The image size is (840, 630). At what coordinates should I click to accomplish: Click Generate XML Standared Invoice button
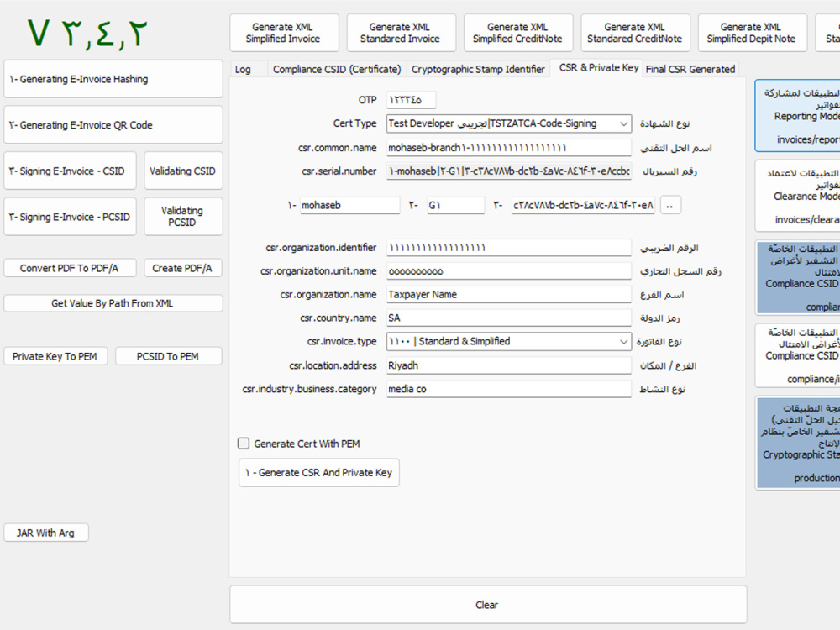click(x=402, y=33)
